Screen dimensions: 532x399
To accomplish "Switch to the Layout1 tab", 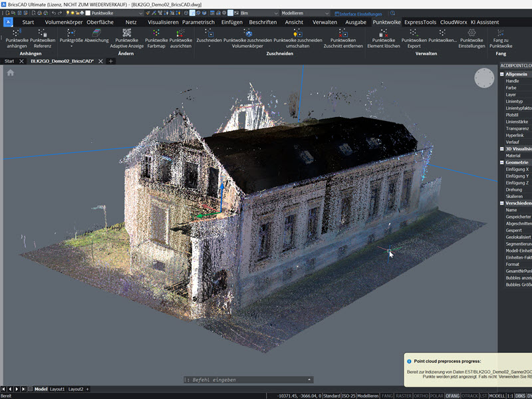I will (x=57, y=389).
